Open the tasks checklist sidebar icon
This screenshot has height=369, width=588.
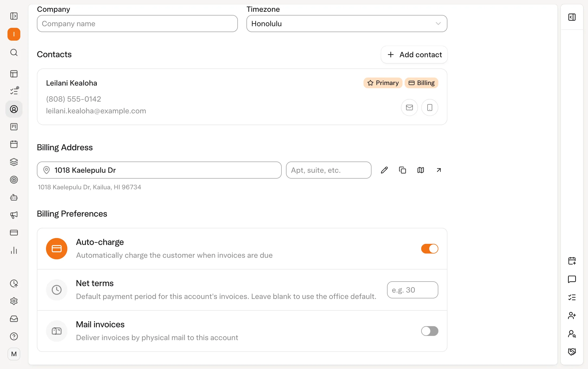tap(14, 91)
